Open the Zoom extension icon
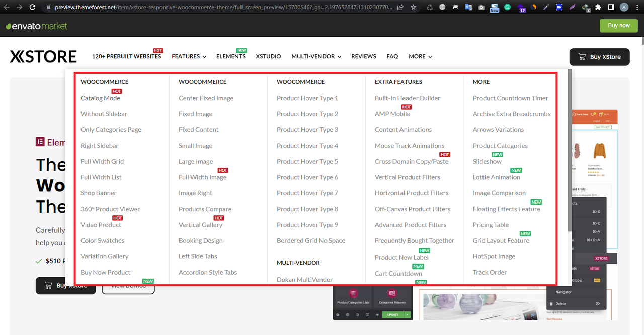This screenshot has height=335, width=644. click(559, 8)
